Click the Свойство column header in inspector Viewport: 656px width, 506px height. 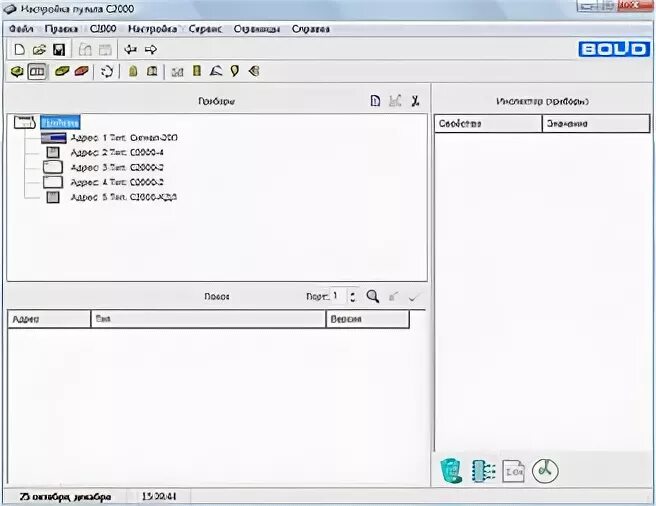click(488, 124)
